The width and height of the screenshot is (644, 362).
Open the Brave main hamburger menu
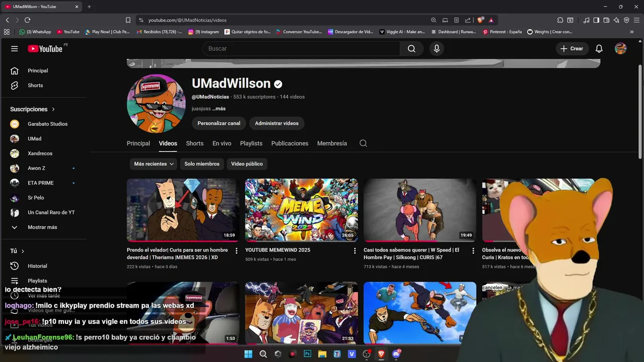pyautogui.click(x=636, y=20)
